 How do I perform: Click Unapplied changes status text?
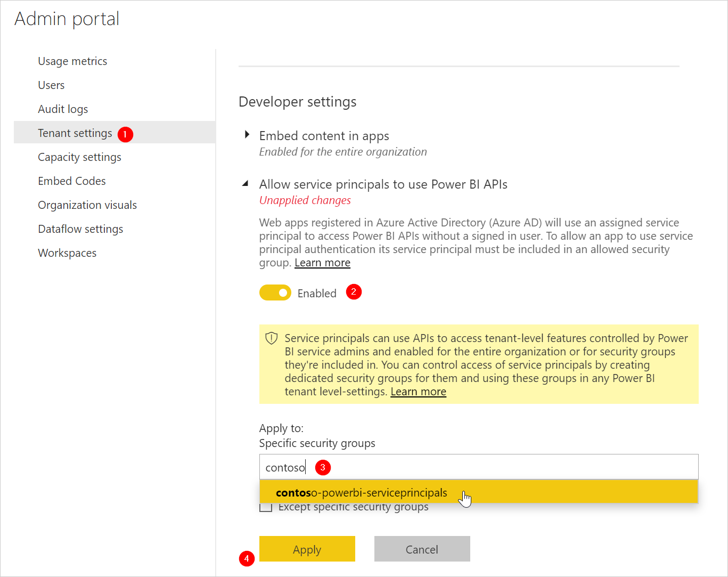pos(305,200)
